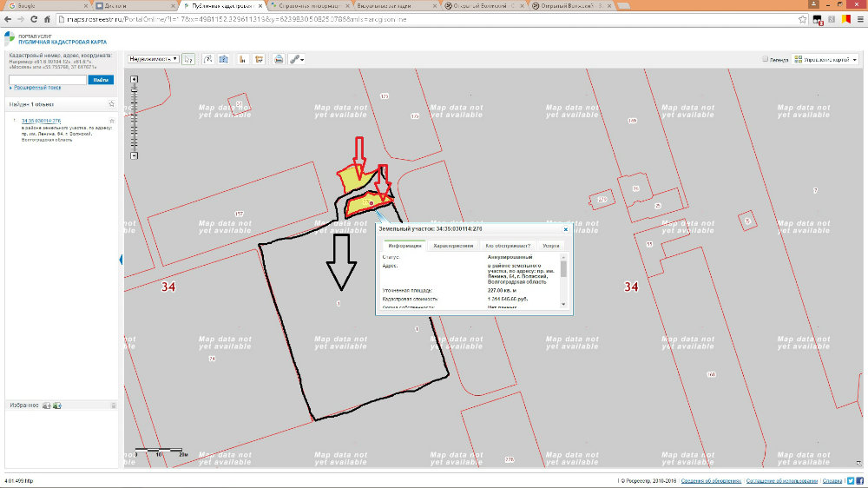
Task: Expand Расширенный поиск options
Action: (36, 88)
